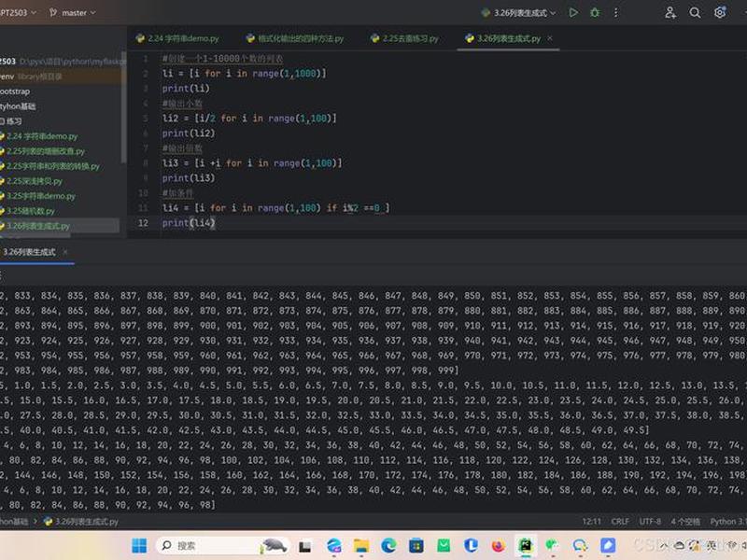The image size is (747, 560).
Task: Click project panel vertical scrollbar
Action: [x=123, y=107]
